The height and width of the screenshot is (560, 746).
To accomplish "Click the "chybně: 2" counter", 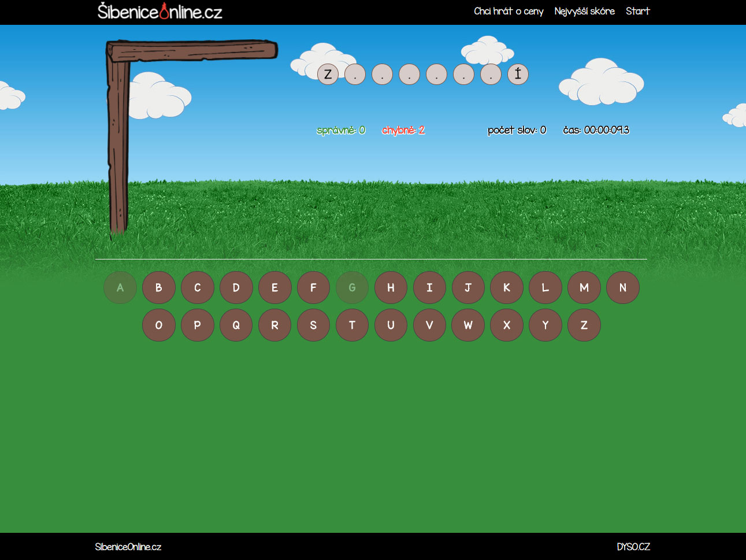I will (403, 130).
